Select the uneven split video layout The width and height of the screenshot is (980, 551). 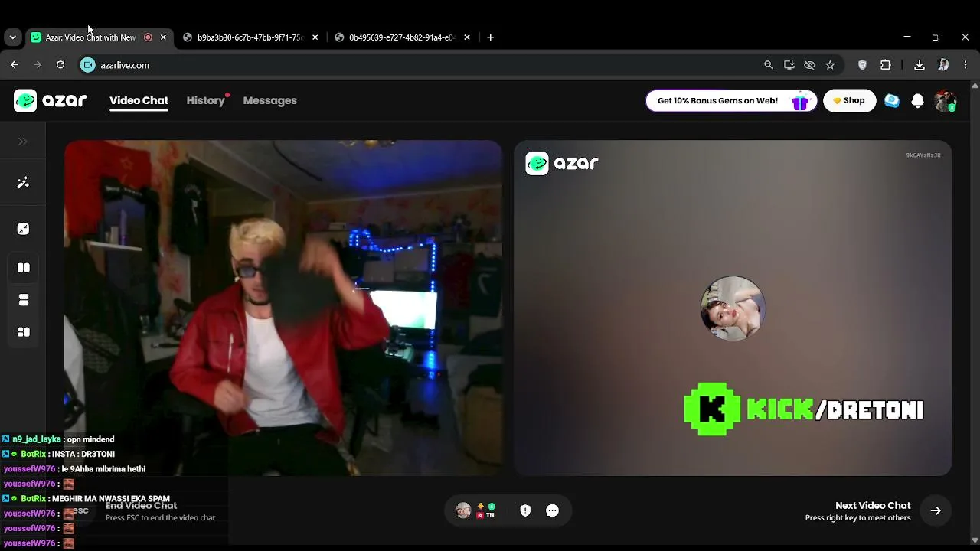[24, 332]
